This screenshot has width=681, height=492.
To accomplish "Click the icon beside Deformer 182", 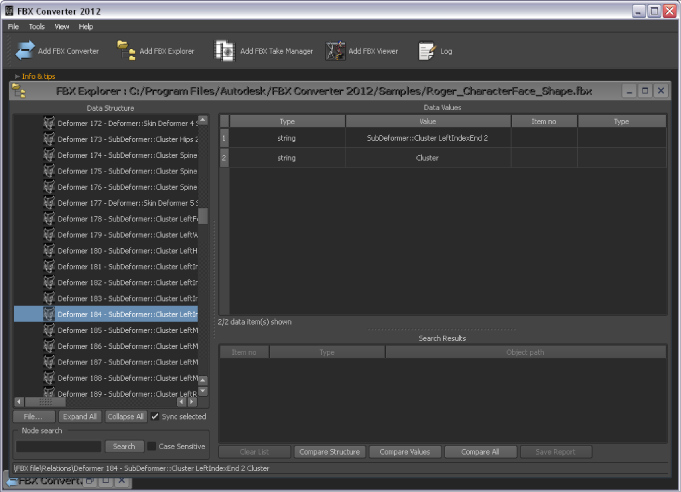I will point(49,282).
